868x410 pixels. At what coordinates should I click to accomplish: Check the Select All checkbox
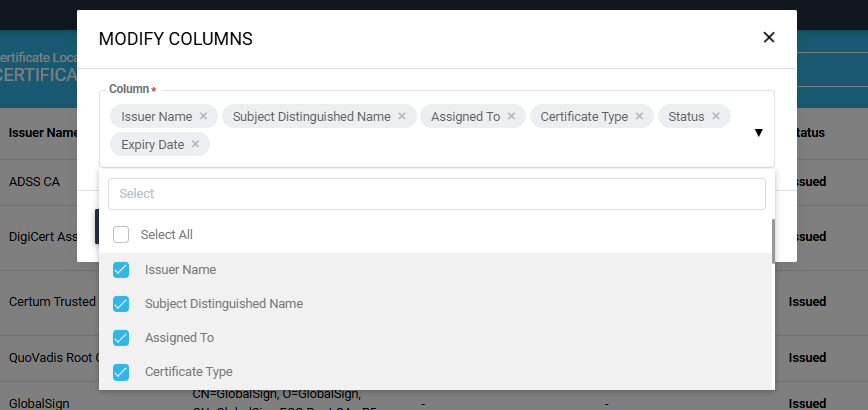(121, 234)
